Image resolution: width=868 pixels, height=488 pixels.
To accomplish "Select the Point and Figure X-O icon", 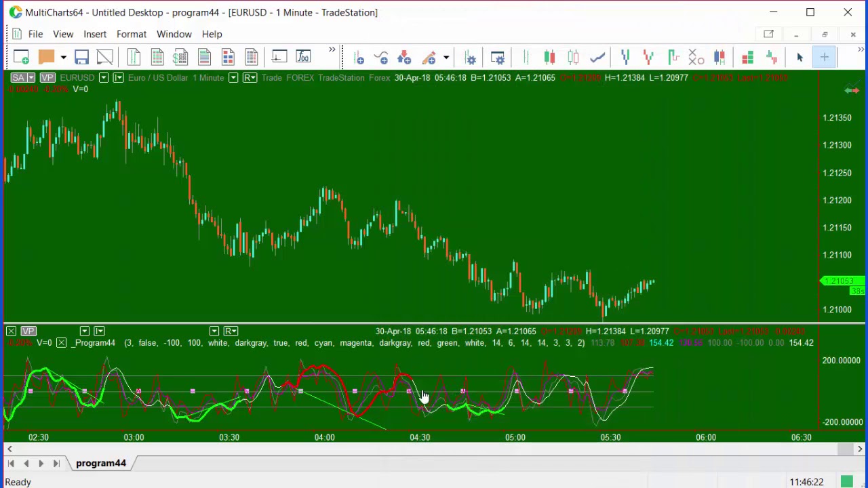I will coord(696,58).
